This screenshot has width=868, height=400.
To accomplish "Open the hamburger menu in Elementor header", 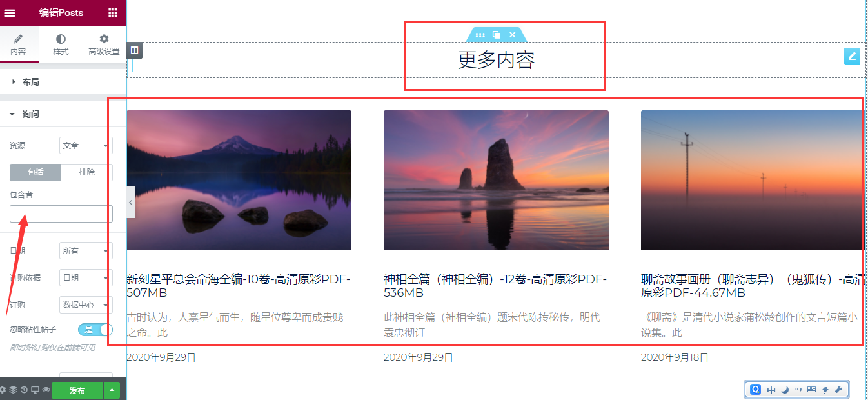I will 10,13.
